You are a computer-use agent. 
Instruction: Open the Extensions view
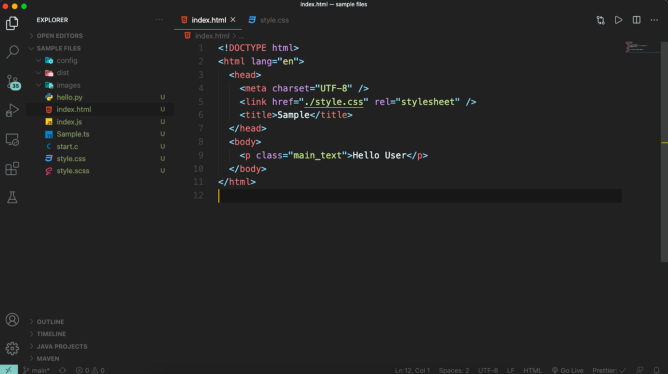click(12, 169)
